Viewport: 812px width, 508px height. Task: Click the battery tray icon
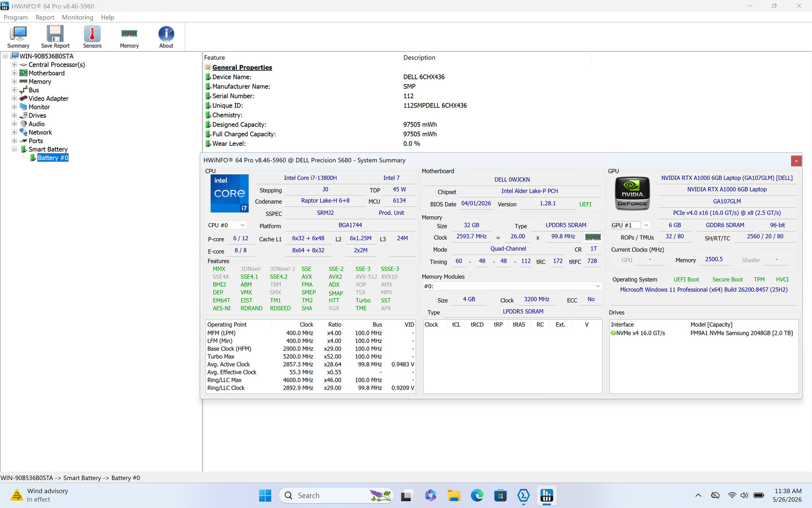pos(759,495)
